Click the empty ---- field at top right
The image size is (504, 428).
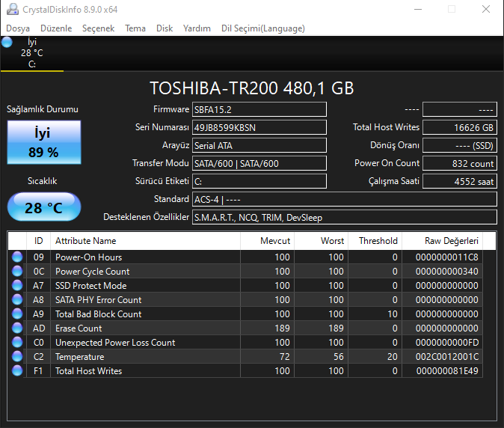coord(460,110)
